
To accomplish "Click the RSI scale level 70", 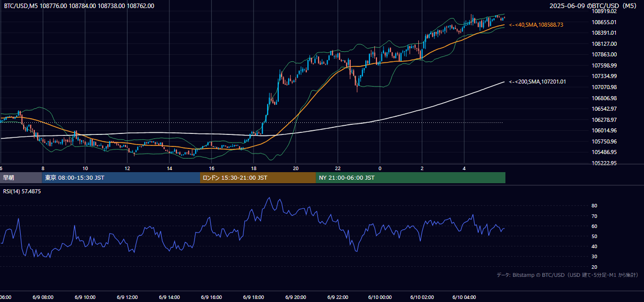I will click(594, 216).
